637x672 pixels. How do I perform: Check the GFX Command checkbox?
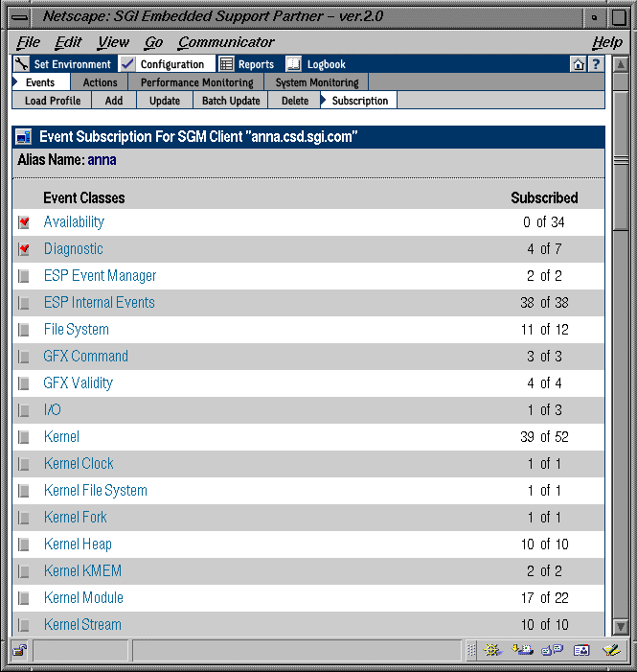pyautogui.click(x=24, y=357)
